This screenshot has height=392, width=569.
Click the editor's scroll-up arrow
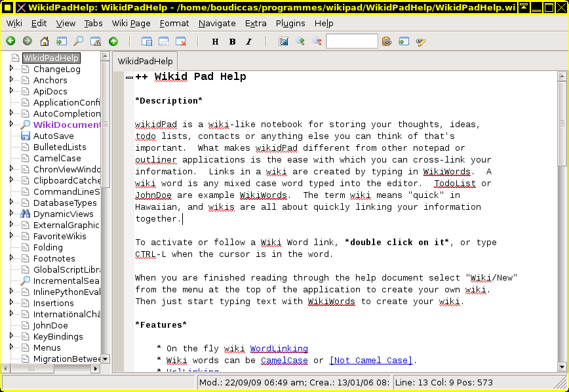[x=562, y=76]
